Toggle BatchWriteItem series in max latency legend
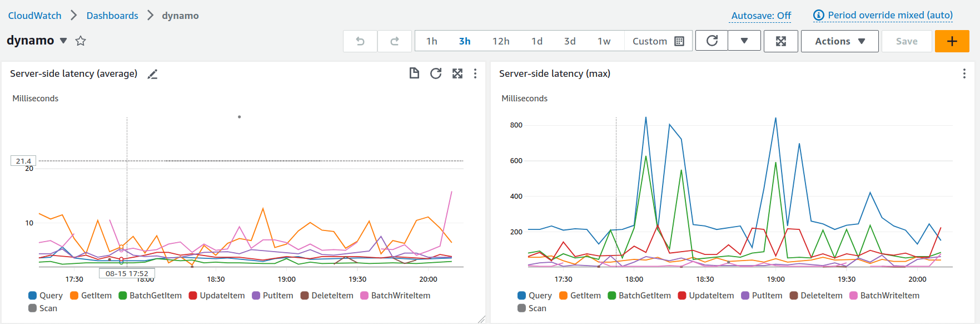This screenshot has height=324, width=980. pyautogui.click(x=884, y=296)
